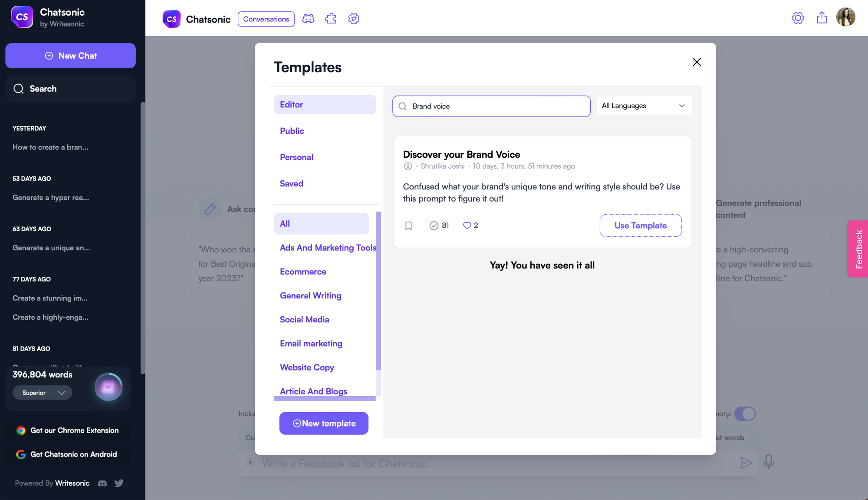Click New template button at bottom

(324, 422)
